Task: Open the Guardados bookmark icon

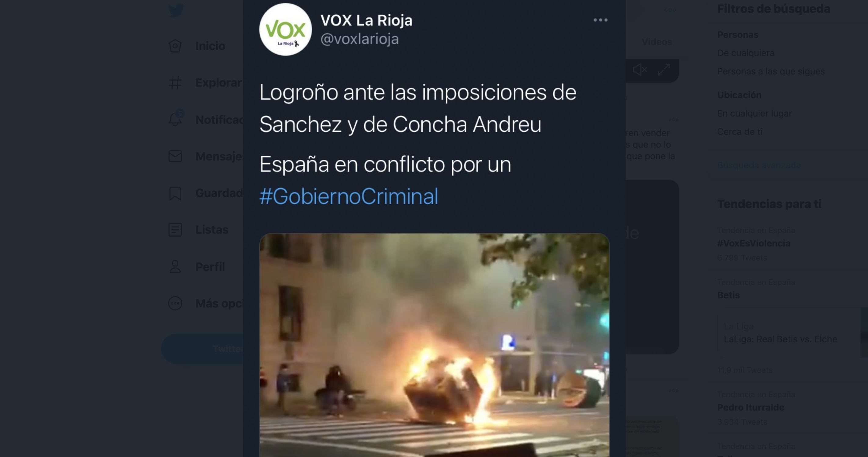Action: 175,193
